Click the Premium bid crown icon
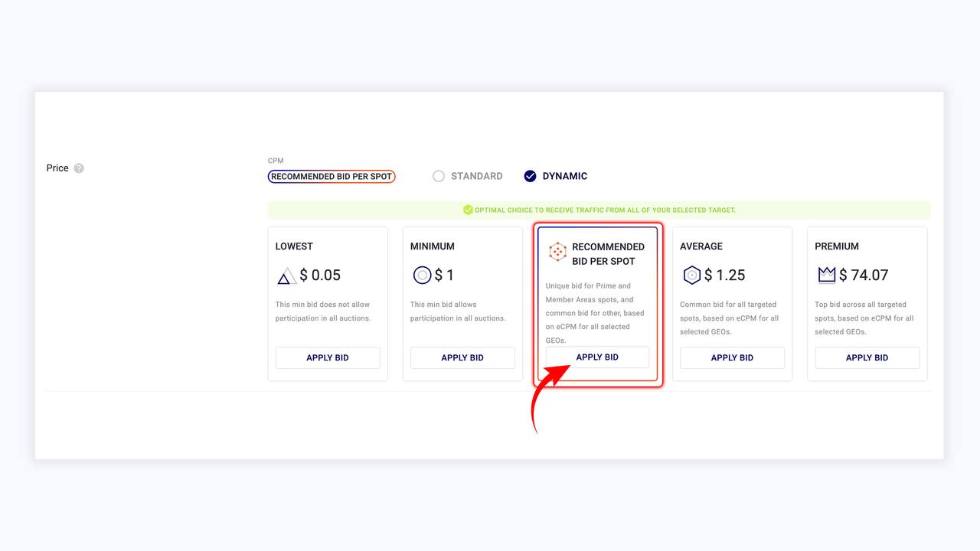The image size is (980, 551). tap(826, 275)
